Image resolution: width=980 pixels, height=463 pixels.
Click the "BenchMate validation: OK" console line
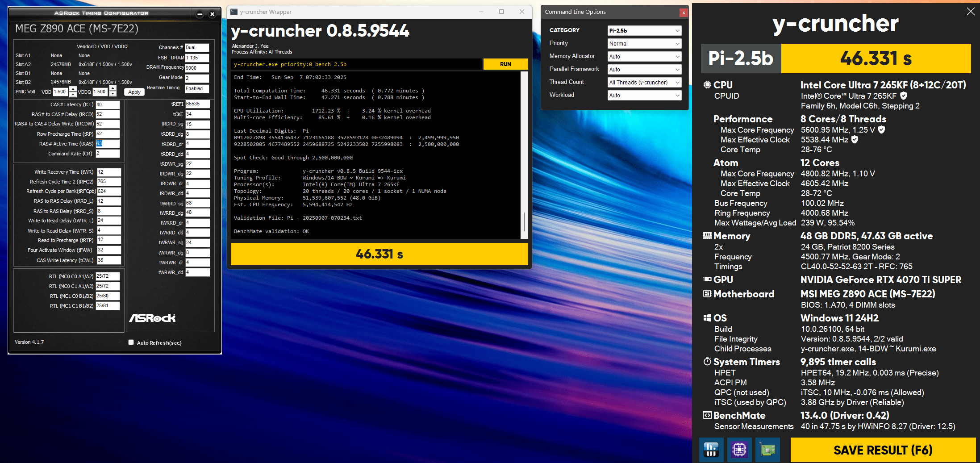[x=271, y=231]
